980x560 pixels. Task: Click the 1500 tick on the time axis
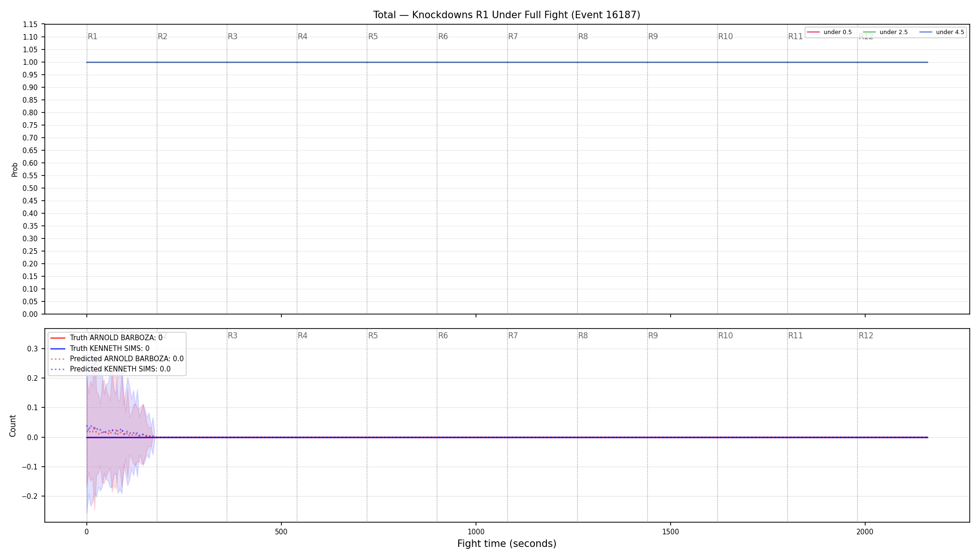(671, 532)
